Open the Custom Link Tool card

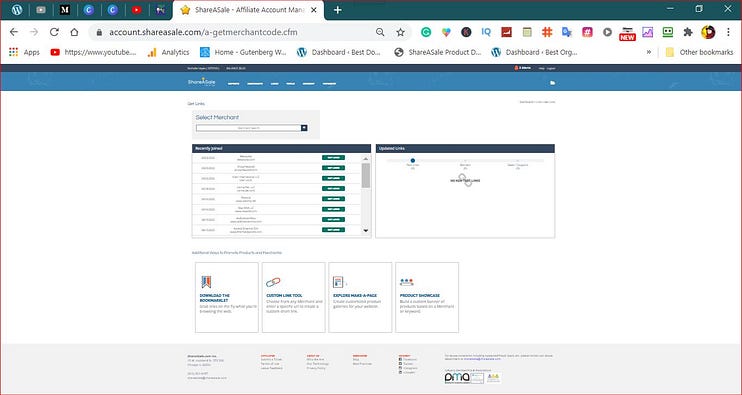pos(293,298)
